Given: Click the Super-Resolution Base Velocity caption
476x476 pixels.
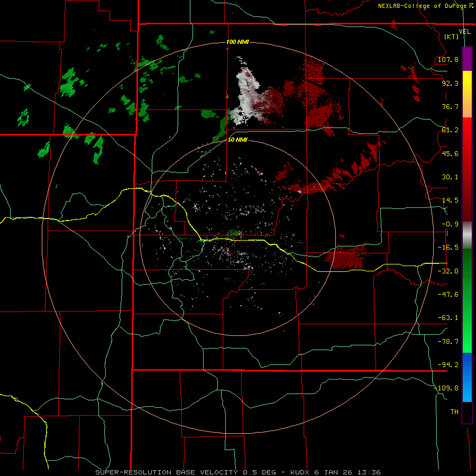Looking at the screenshot, I should [x=237, y=472].
